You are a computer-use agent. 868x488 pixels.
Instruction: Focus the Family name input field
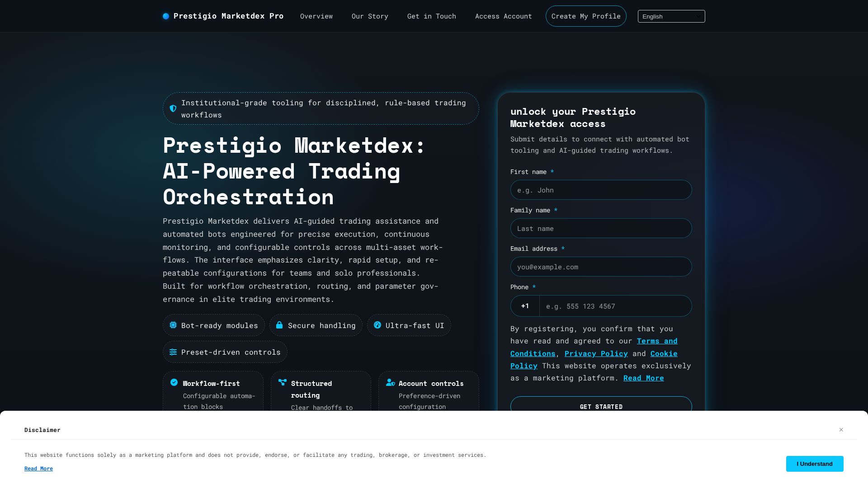tap(601, 228)
